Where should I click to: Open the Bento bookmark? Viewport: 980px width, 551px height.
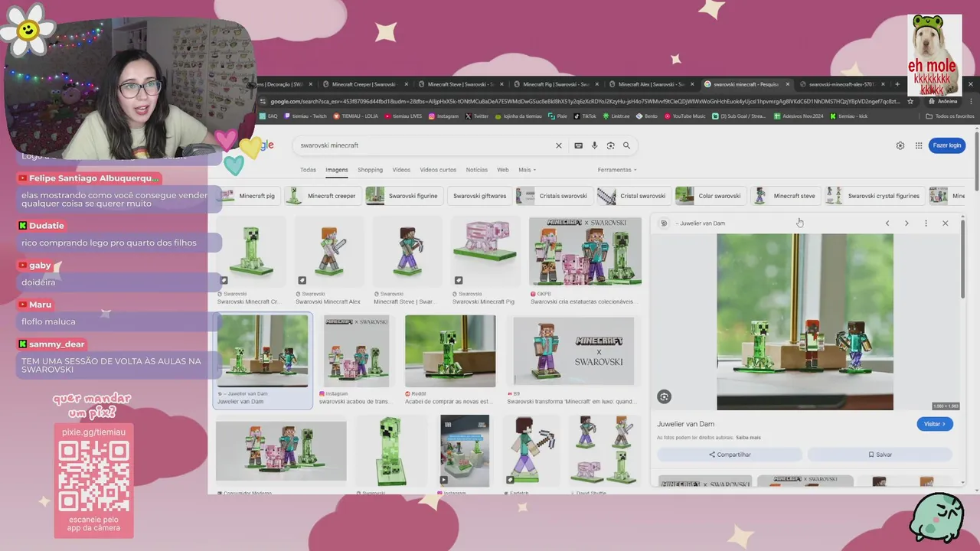(x=647, y=116)
